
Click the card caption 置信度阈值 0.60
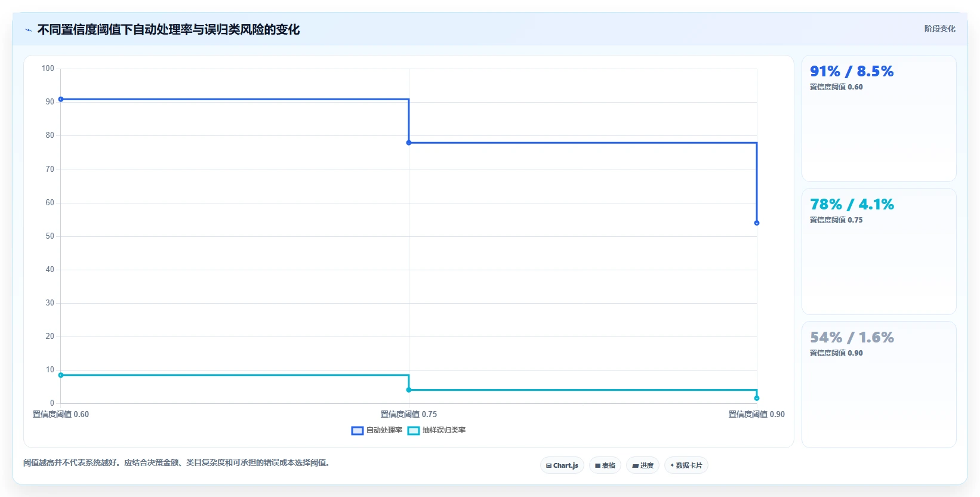(x=836, y=87)
